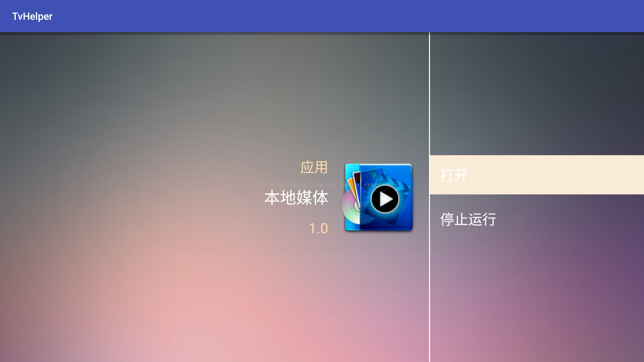
Task: Click the 应用 category label
Action: 314,167
